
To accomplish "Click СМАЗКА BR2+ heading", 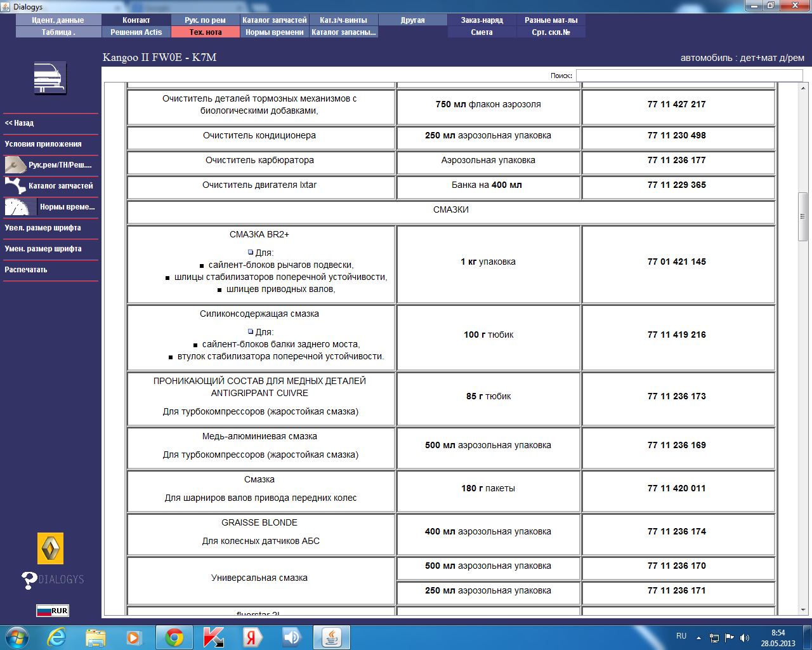I will tap(259, 235).
